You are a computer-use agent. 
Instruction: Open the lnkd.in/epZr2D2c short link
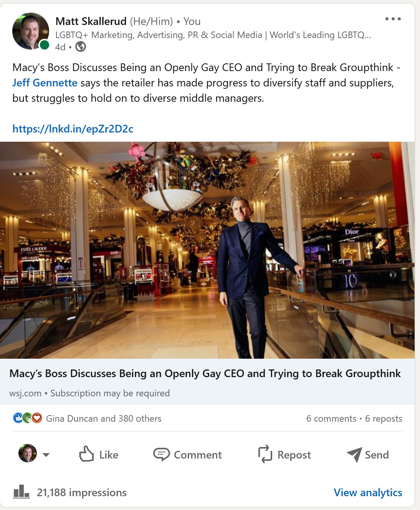pos(73,129)
